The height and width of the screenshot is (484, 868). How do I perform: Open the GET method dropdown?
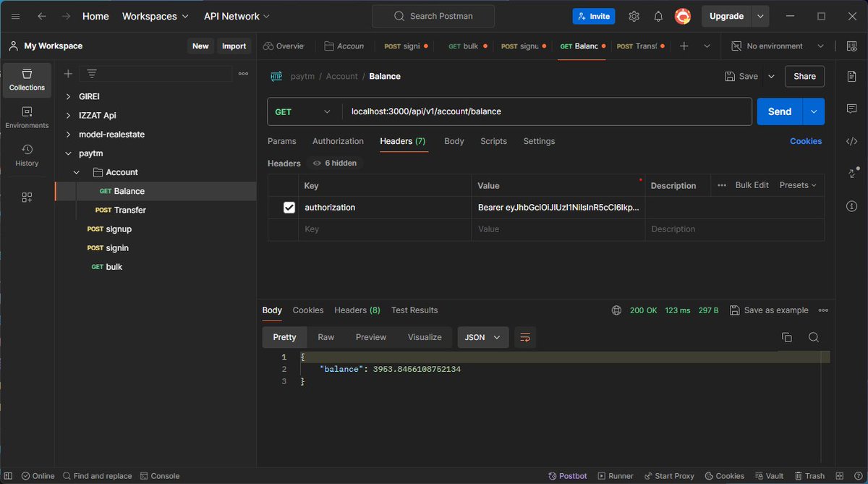click(x=304, y=111)
